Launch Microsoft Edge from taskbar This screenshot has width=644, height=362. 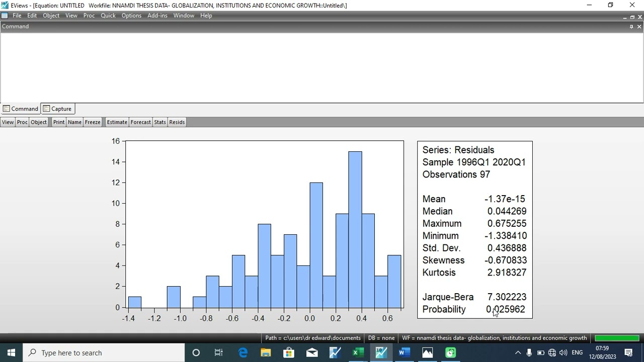point(243,353)
